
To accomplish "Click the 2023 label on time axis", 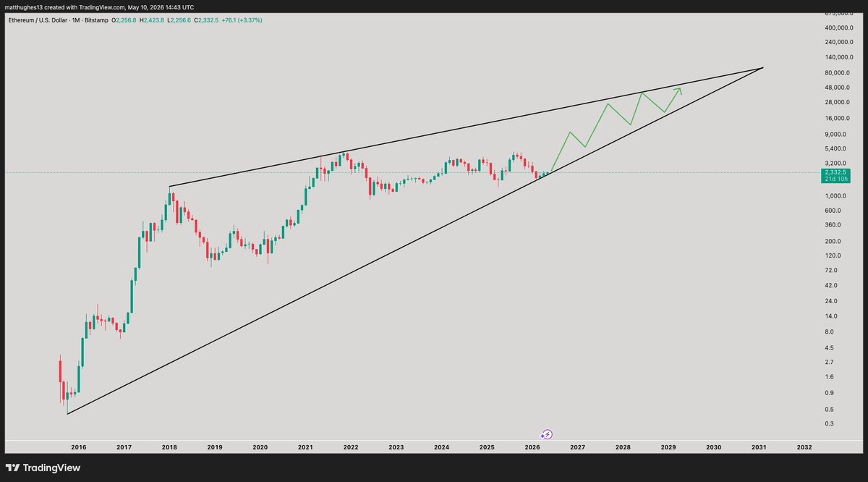I will (x=396, y=448).
